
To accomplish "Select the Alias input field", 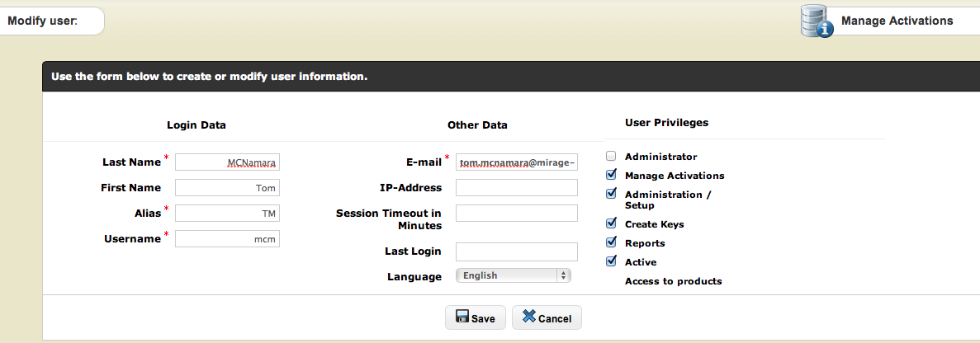I will [x=227, y=214].
